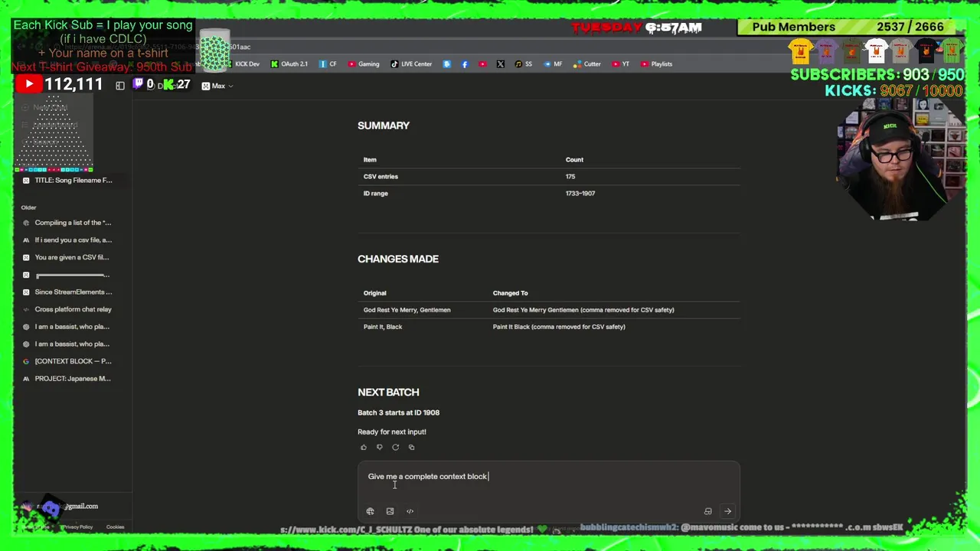Select ID range value 1733–1907
980x551 pixels.
tap(580, 194)
